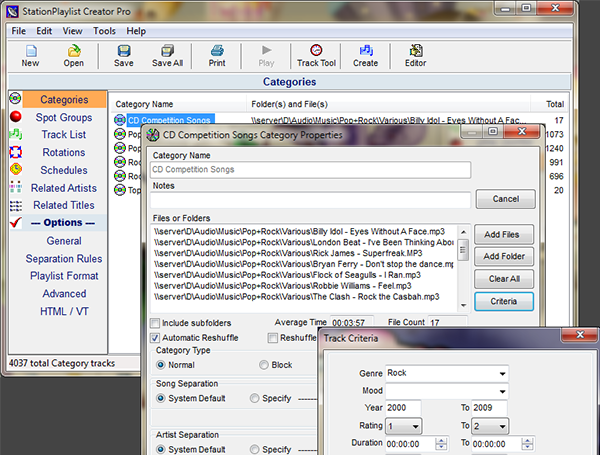This screenshot has height=455, width=600.
Task: Click the Category Properties dialog title icon
Action: click(x=153, y=135)
